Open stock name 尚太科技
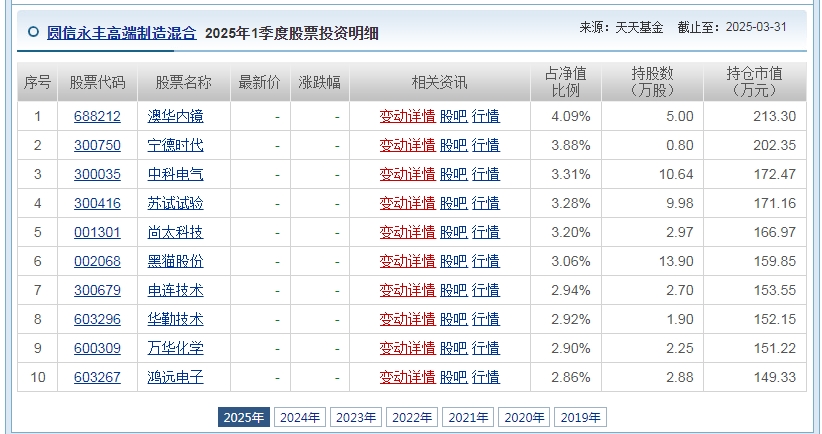Screen dimensions: 822x434 tap(176, 232)
